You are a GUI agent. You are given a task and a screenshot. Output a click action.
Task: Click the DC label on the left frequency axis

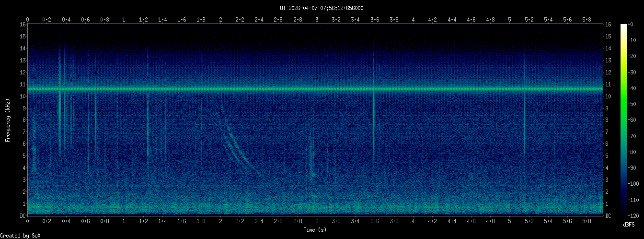[23, 216]
